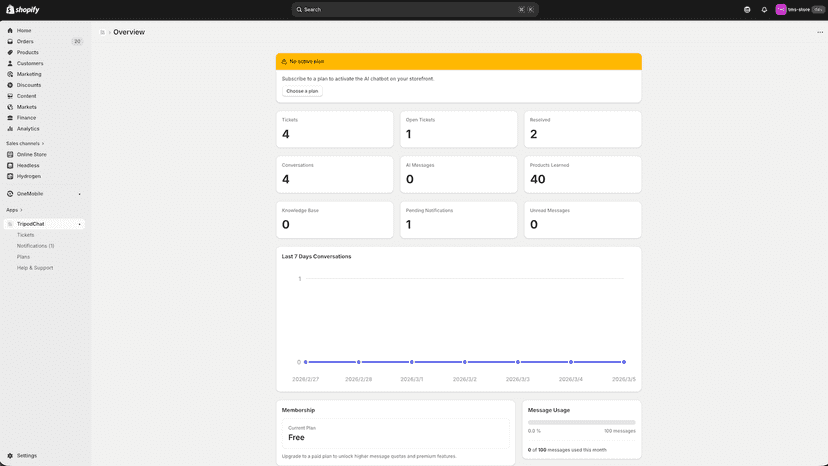The image size is (828, 466).
Task: Open Notifications (1) in TripodChat menu
Action: (35, 246)
